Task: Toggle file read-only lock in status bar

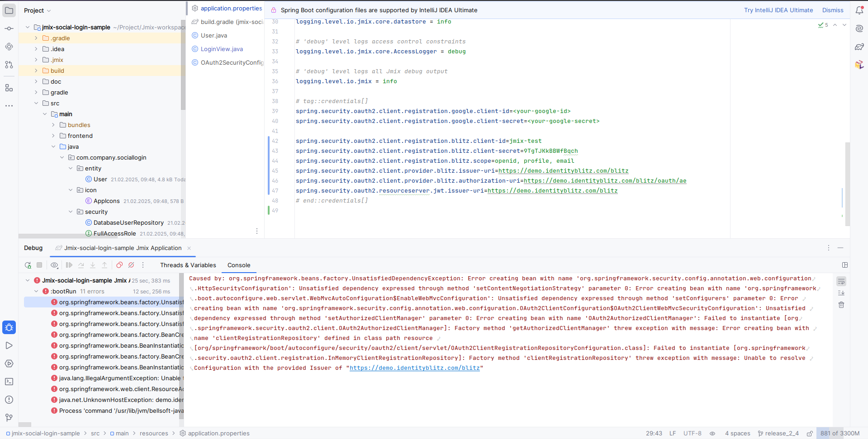Action: [810, 434]
